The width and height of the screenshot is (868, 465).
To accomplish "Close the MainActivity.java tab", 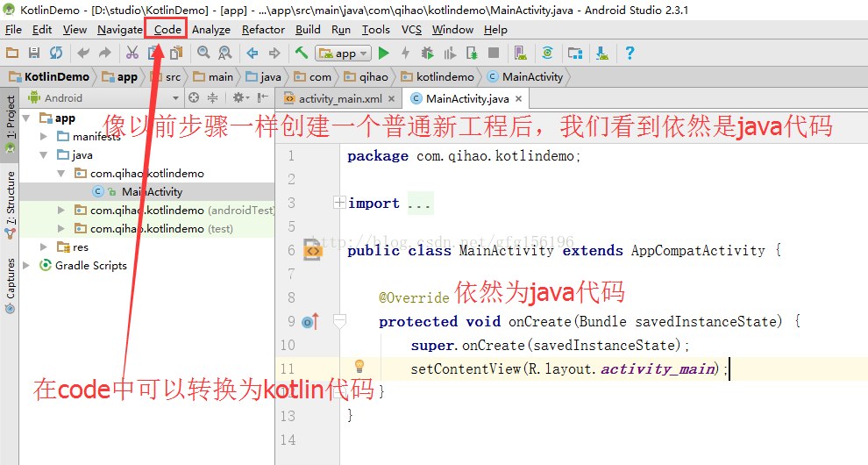I will click(518, 98).
